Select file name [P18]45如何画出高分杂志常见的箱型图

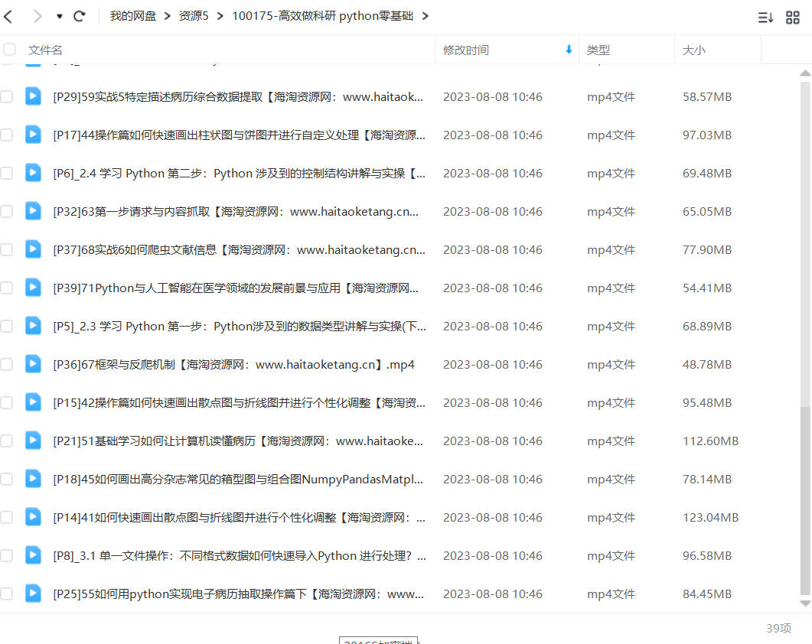coord(238,480)
